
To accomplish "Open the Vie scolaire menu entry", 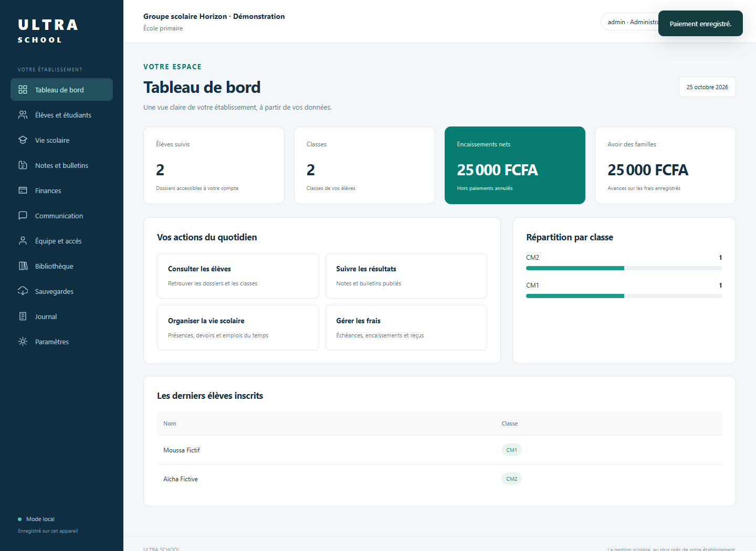I will (61, 140).
